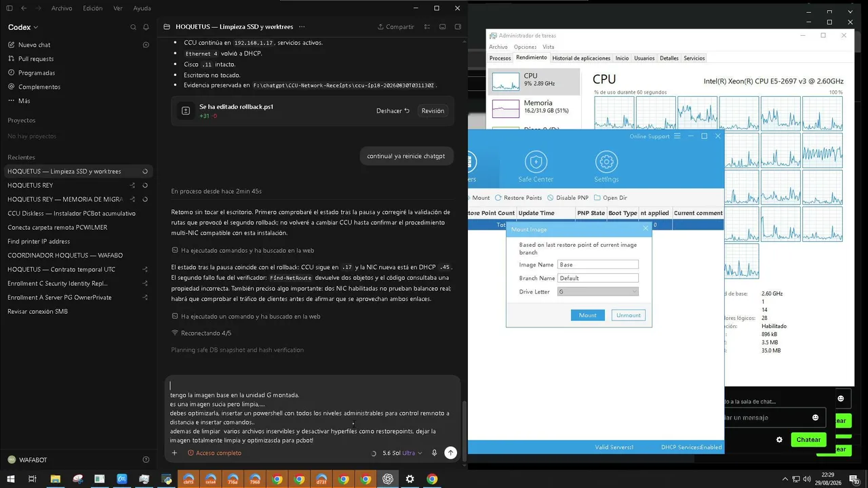Click the Compartir button
Screen dimensions: 868x488
pos(395,27)
